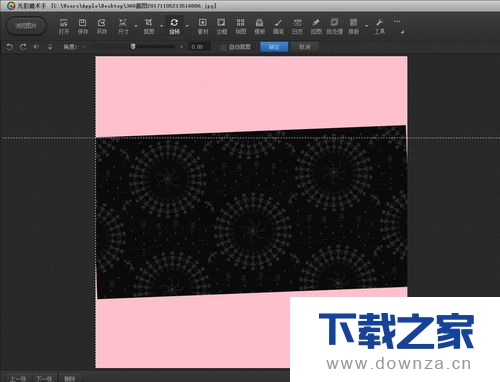Screen dimensions: 500x382
Task: Rotate image right with clockwise arrow
Action: click(x=23, y=47)
